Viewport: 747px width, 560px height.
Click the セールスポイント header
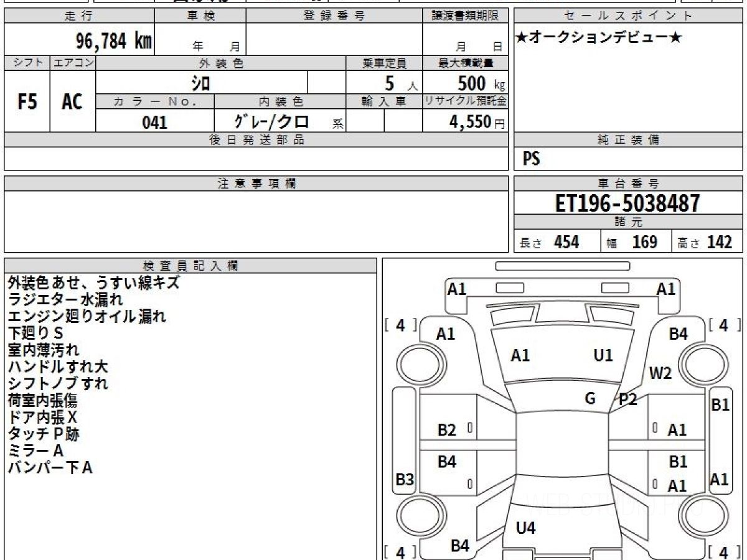pos(629,16)
